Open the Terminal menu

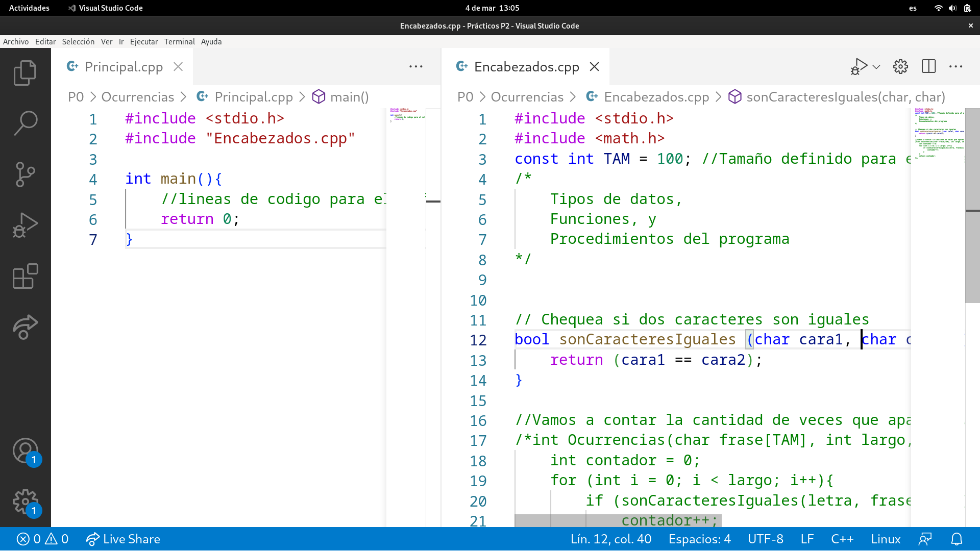(178, 41)
